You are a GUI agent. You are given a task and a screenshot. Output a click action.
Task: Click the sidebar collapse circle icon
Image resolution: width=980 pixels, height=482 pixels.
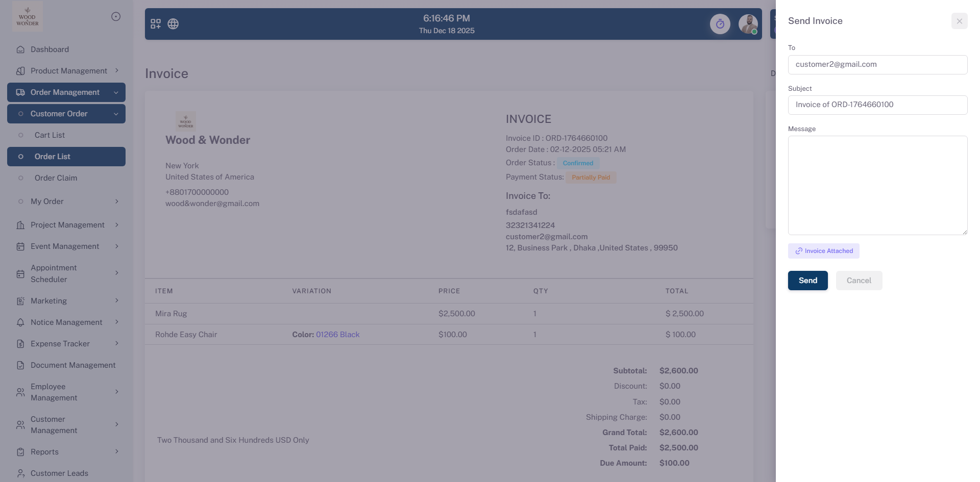click(x=116, y=17)
